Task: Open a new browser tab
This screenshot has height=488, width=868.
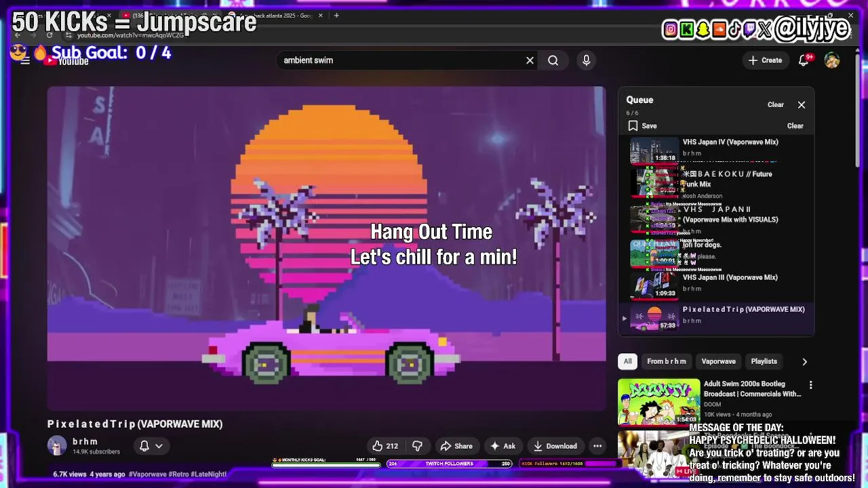Action: (336, 15)
